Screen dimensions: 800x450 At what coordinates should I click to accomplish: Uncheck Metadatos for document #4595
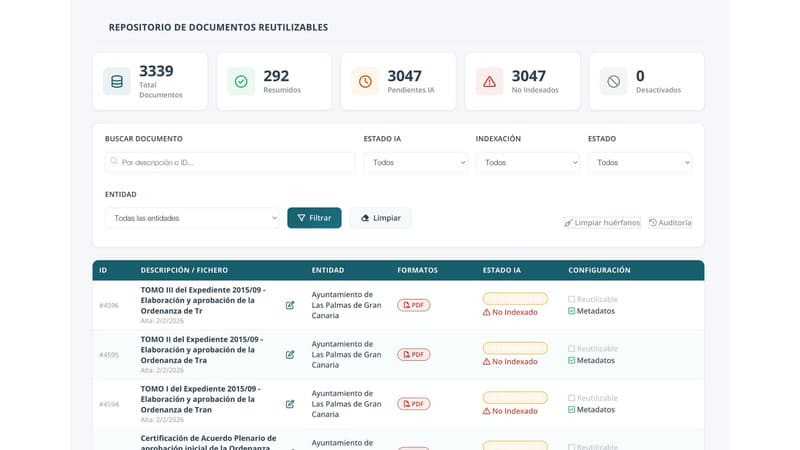tap(571, 360)
